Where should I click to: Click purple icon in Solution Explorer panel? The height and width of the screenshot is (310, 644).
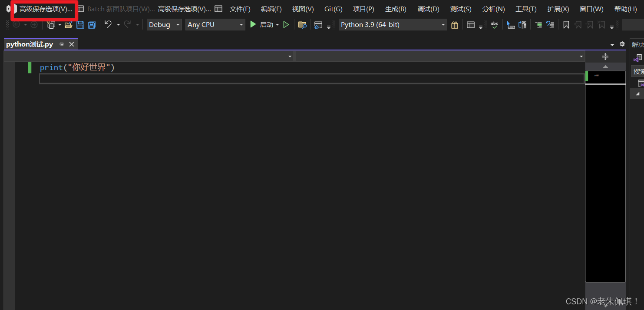pos(638,57)
